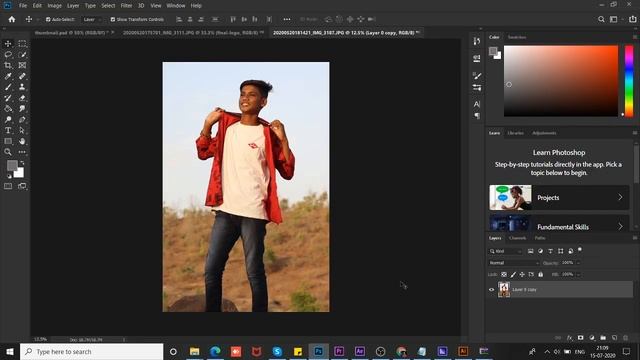Open the Filter menu
640x360 pixels.
(x=126, y=6)
